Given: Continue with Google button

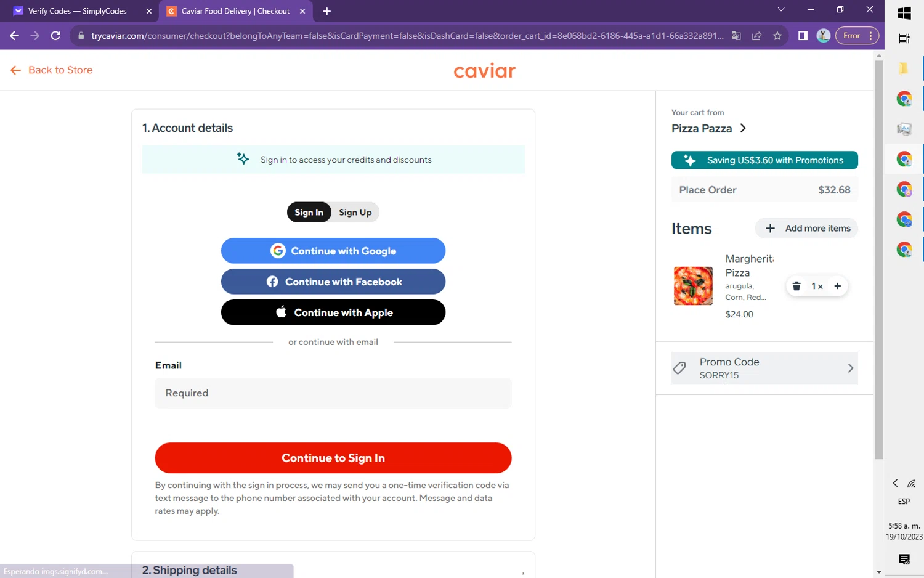Looking at the screenshot, I should [x=333, y=251].
